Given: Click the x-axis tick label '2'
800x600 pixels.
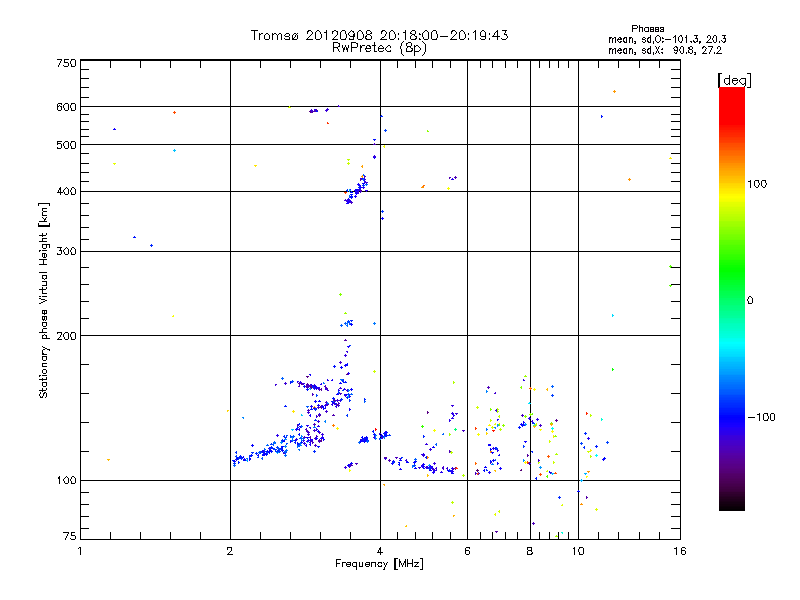Looking at the screenshot, I should 230,551.
